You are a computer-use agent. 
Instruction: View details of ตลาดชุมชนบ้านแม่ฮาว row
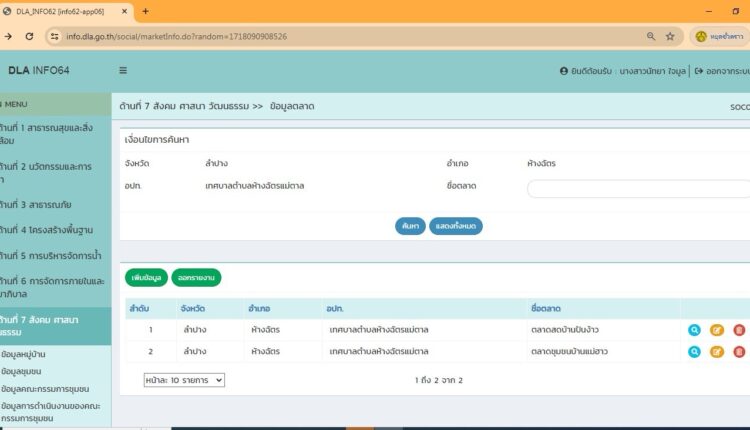(695, 351)
